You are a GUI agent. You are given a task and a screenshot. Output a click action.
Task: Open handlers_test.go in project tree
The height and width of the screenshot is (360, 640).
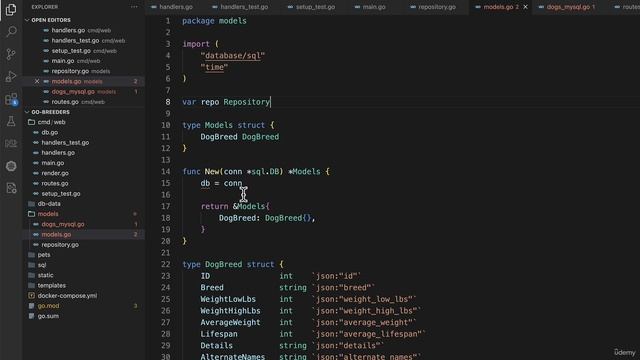click(65, 142)
